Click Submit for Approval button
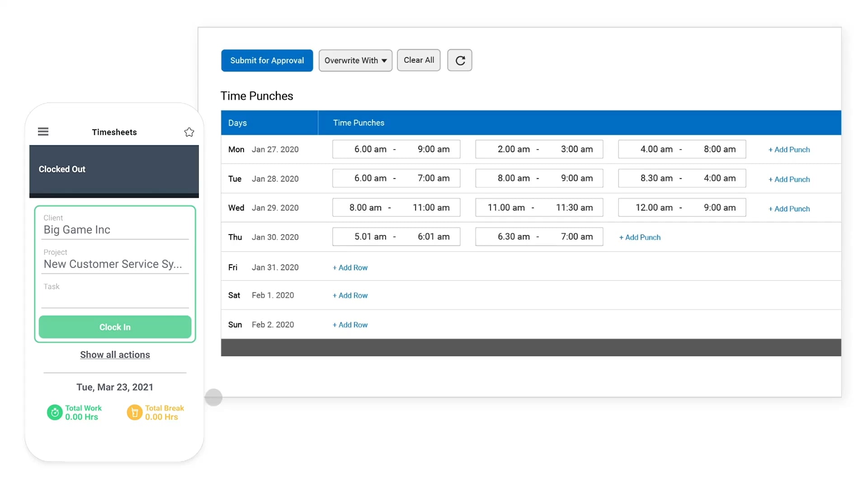This screenshot has width=868, height=488. [267, 60]
